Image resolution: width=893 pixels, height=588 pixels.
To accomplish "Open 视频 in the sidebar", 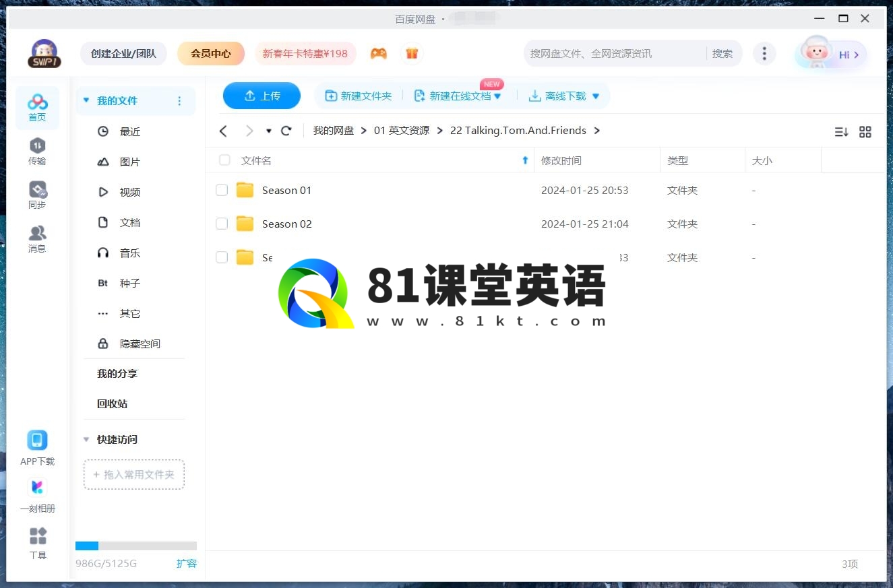I will pyautogui.click(x=130, y=192).
